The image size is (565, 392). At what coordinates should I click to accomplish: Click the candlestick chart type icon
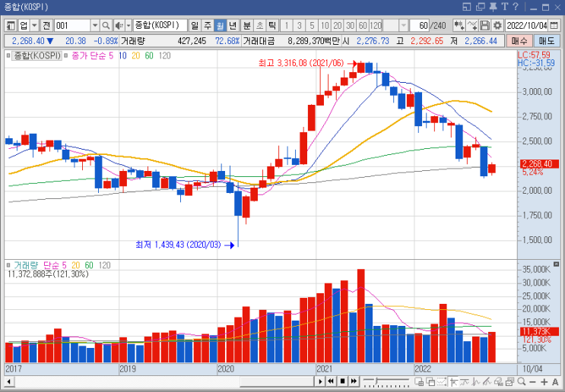(x=459, y=26)
